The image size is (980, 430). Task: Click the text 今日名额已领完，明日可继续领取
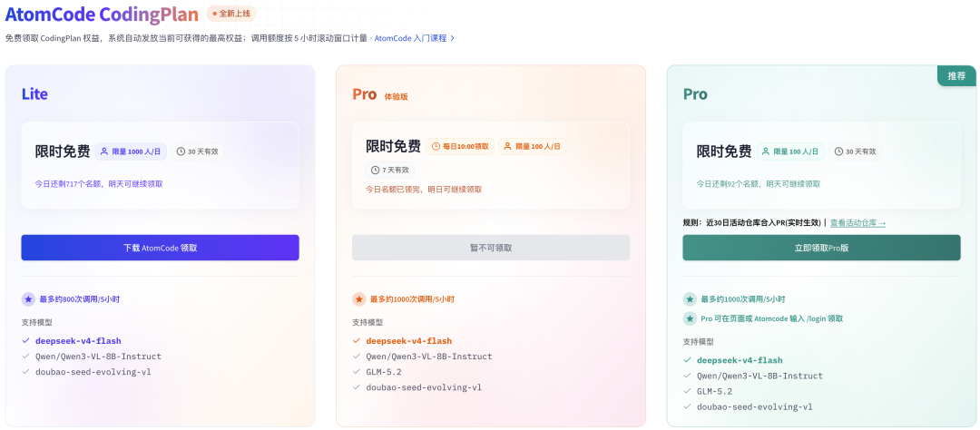pos(424,189)
